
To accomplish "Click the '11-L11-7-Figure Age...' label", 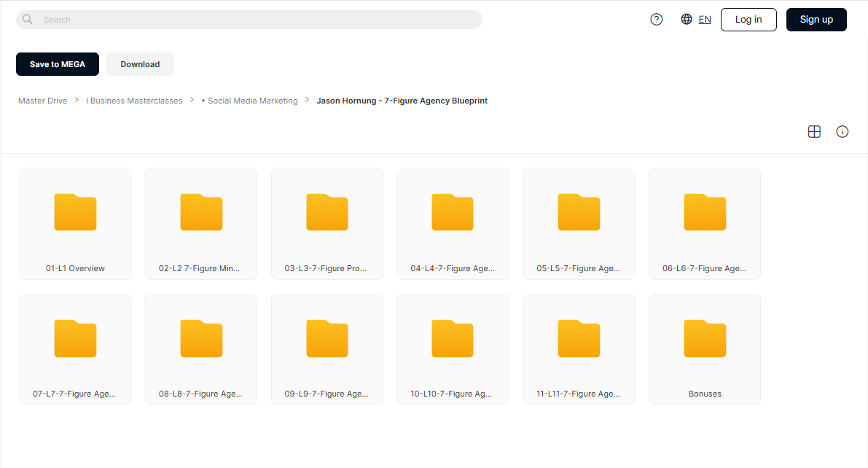I will (x=579, y=394).
